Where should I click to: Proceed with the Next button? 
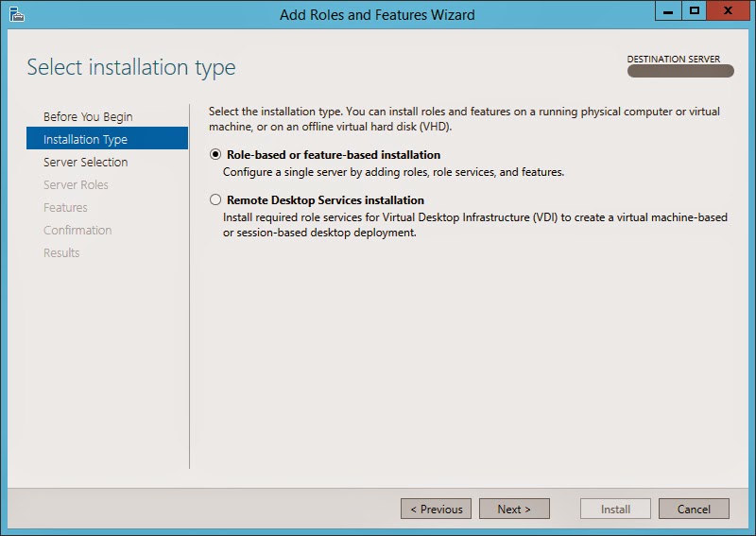(x=513, y=509)
